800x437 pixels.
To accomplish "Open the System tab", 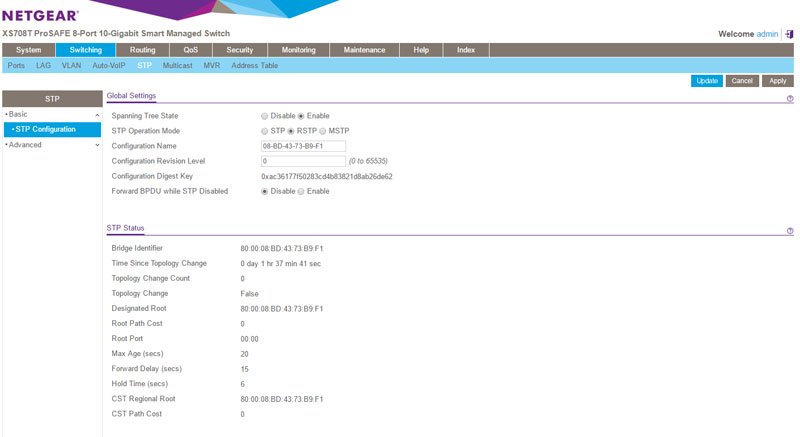I will [28, 50].
